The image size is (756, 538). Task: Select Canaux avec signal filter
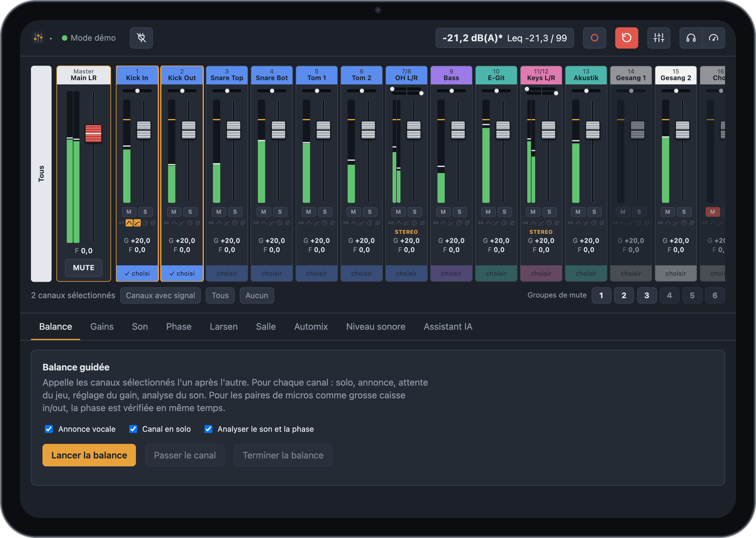click(x=160, y=295)
